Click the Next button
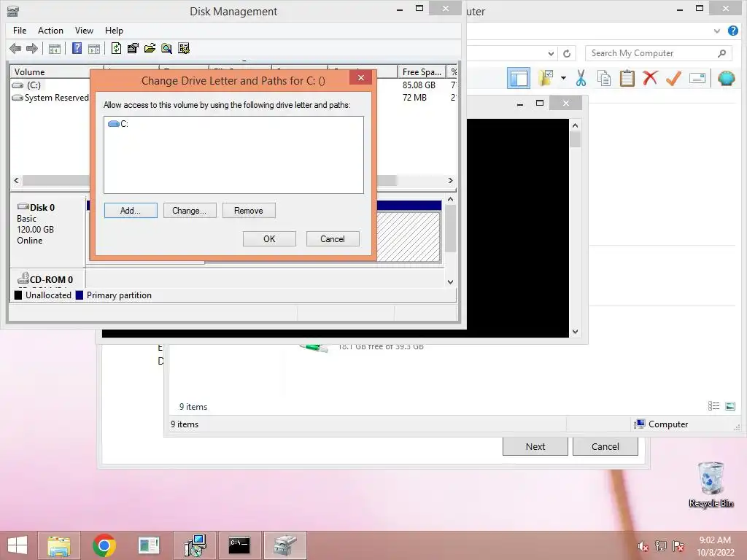Screen dimensions: 747x560 [x=535, y=447]
